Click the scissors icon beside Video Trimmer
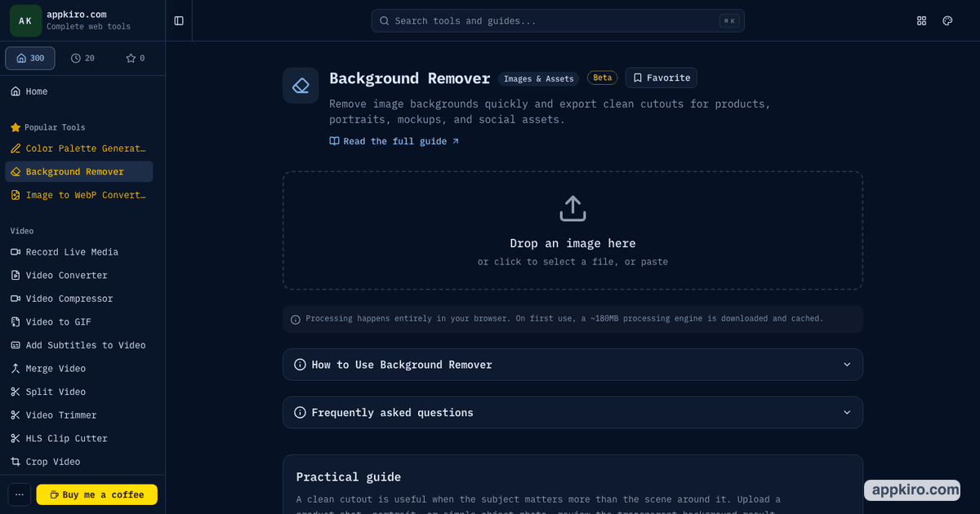The height and width of the screenshot is (514, 980). [16, 415]
